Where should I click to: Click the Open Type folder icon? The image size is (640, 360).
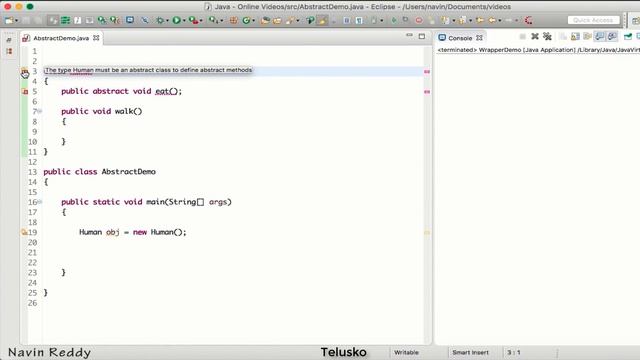tap(265, 20)
